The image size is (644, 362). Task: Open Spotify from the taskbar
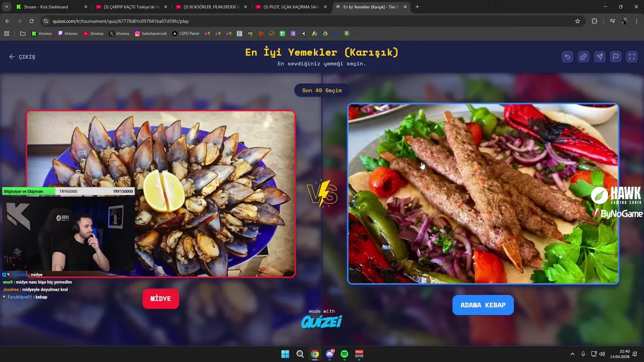[344, 354]
